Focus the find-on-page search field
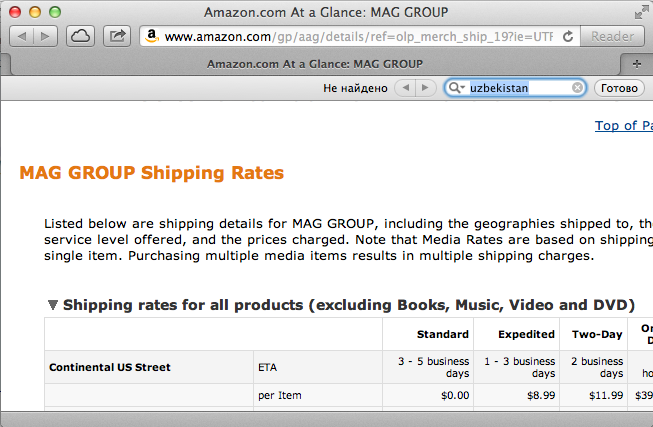Screen dimensions: 653x427 (x=519, y=88)
